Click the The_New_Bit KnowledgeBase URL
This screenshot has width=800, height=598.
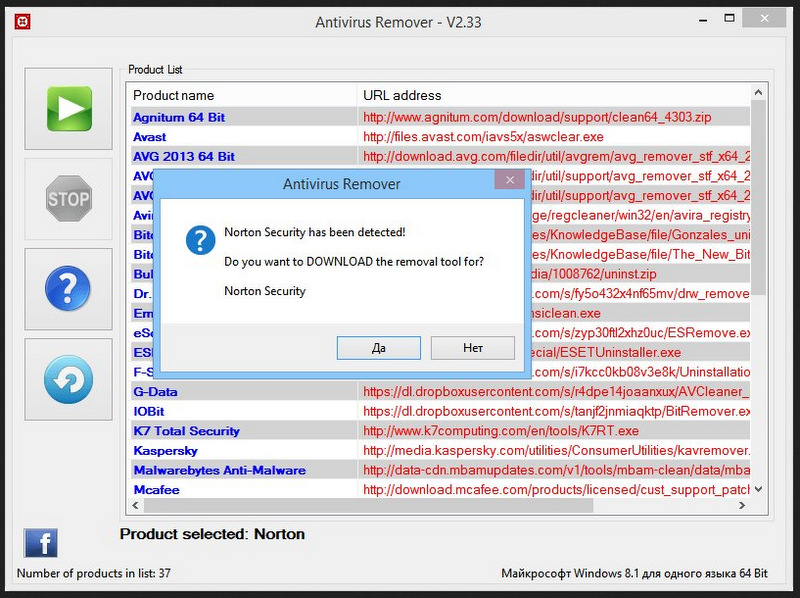[641, 255]
